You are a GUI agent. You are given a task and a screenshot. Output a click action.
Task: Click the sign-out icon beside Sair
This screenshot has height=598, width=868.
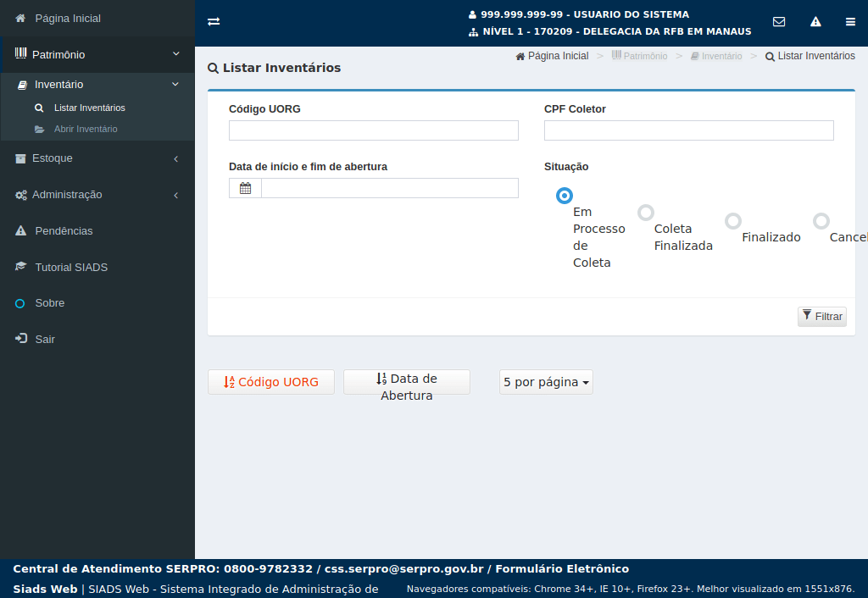point(21,339)
